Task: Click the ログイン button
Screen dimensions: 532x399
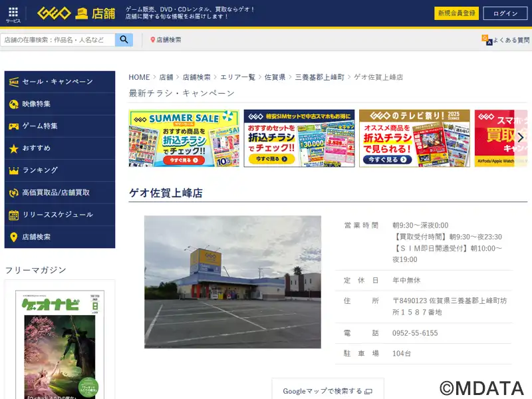Action: click(x=505, y=13)
